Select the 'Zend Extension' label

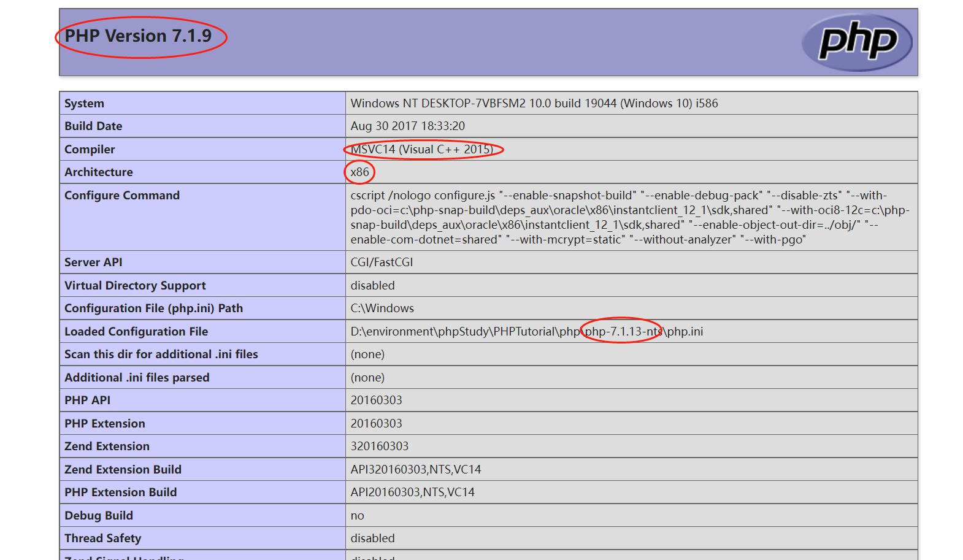pos(107,447)
